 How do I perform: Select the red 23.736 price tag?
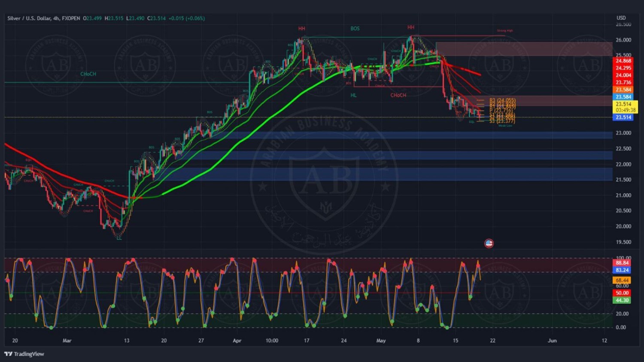pyautogui.click(x=623, y=83)
